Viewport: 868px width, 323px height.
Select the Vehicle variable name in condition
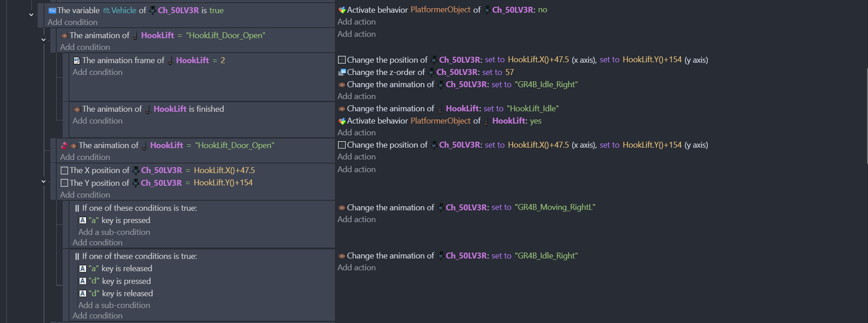point(123,10)
